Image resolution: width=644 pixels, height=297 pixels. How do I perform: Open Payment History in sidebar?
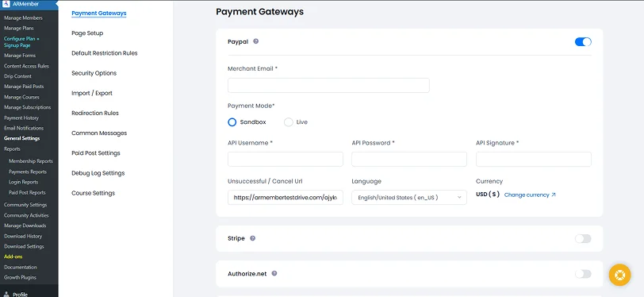tap(21, 118)
